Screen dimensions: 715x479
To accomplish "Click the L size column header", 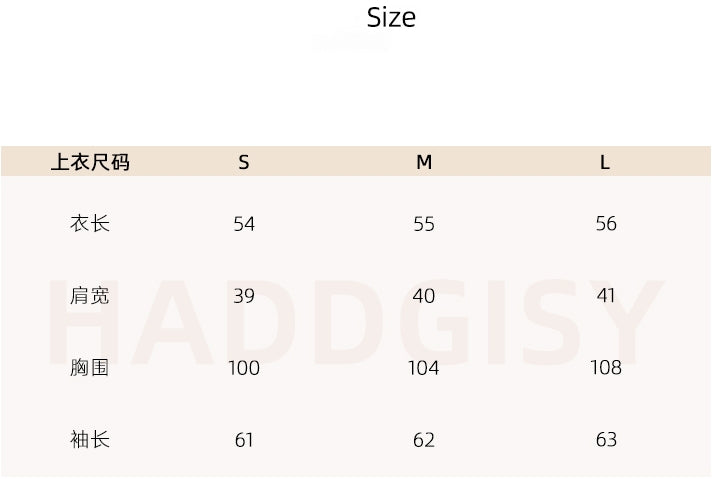I will click(605, 162).
